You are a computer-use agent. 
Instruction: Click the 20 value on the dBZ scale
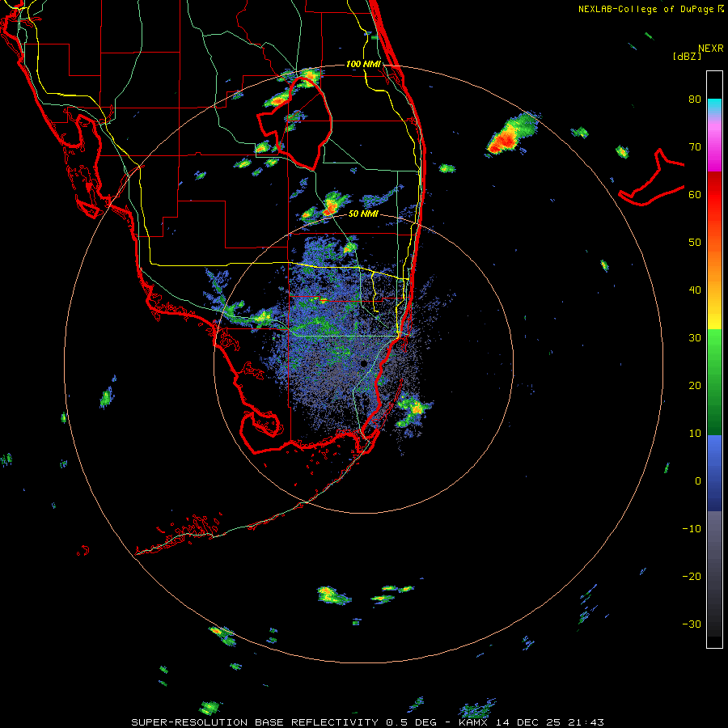point(695,386)
